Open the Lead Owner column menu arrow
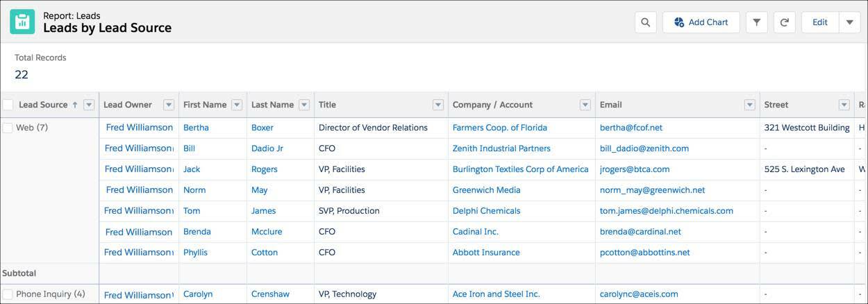This screenshot has height=304, width=868. point(168,105)
